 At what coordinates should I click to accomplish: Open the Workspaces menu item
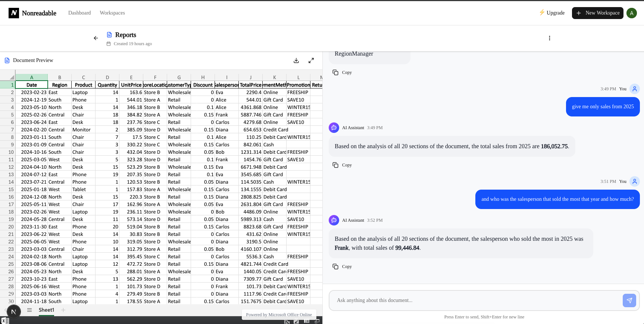point(112,13)
